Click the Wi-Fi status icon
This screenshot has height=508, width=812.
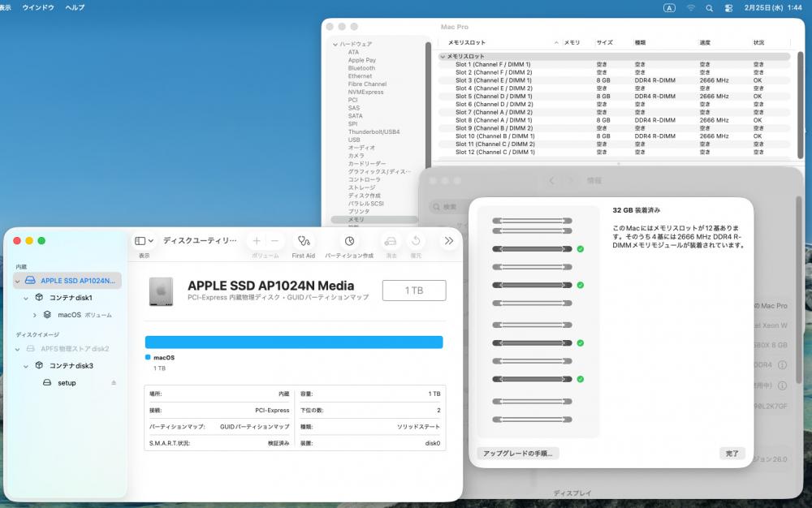tap(690, 7)
